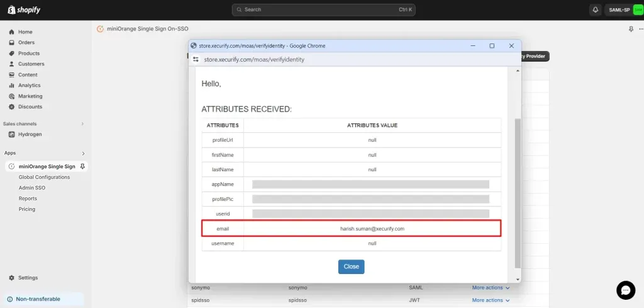The height and width of the screenshot is (308, 644).
Task: Click the lastName attribute cell
Action: 223,169
